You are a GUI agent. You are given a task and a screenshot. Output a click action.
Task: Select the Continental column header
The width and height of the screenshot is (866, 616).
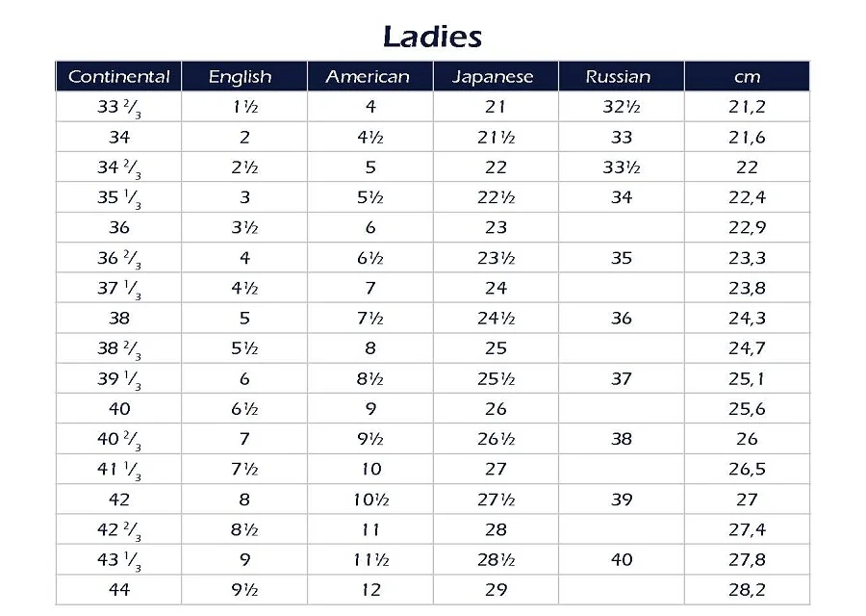point(119,77)
